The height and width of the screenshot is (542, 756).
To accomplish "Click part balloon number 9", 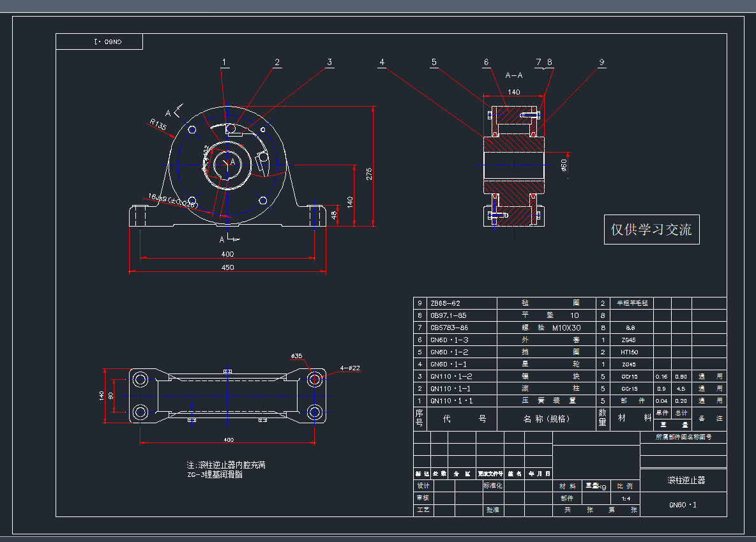I will pos(601,63).
